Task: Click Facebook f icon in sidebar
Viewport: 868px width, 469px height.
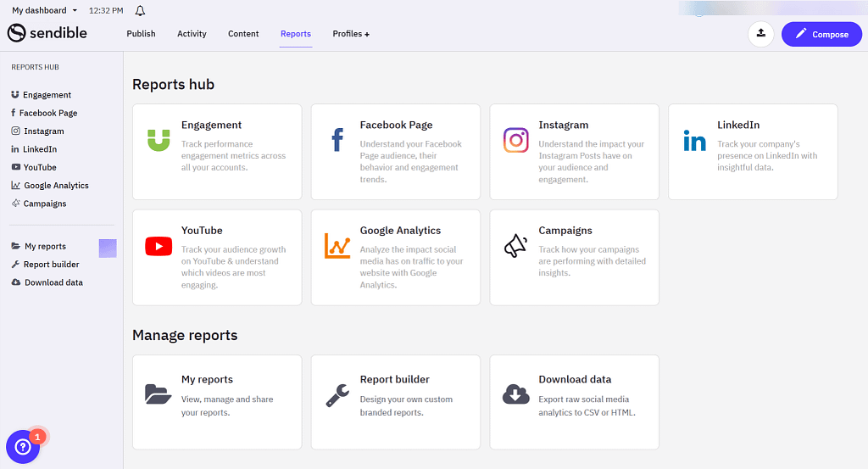Action: [x=14, y=113]
